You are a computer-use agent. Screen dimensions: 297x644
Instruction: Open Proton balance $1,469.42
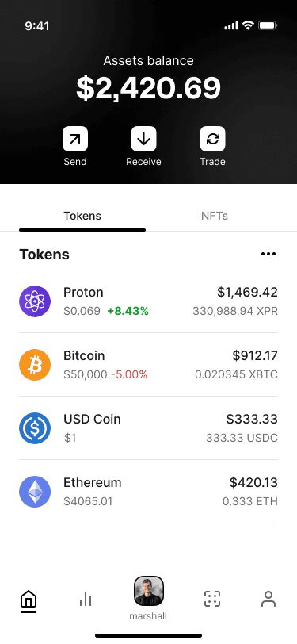[x=247, y=293]
